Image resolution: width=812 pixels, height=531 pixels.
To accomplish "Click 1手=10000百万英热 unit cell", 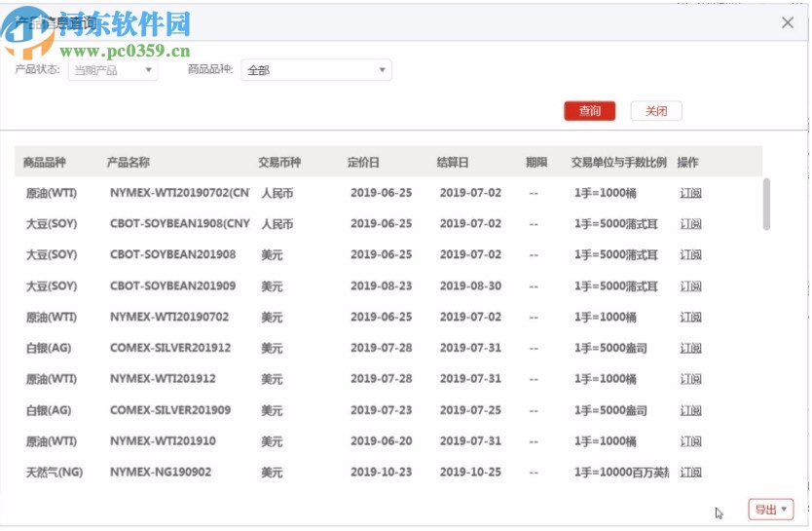I will 621,473.
